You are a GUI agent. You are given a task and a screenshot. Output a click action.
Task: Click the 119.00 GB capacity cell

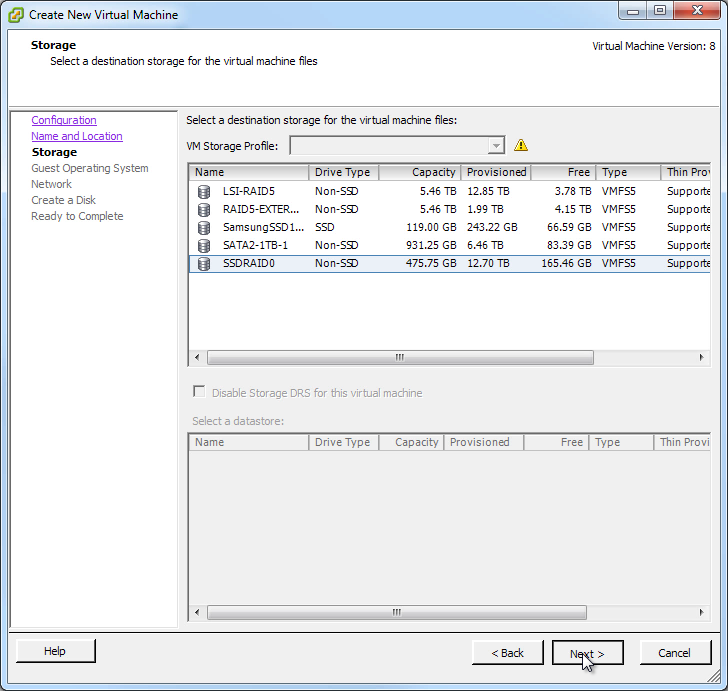(431, 228)
